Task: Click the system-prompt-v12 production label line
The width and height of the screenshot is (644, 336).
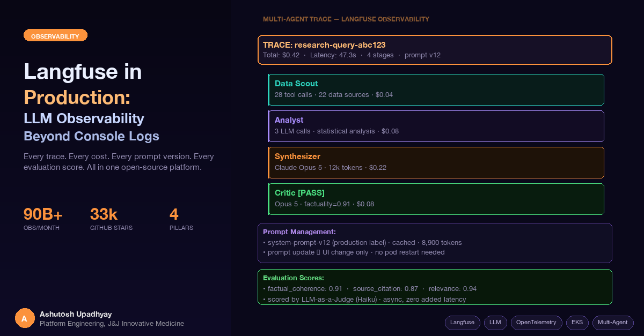Action: point(362,243)
